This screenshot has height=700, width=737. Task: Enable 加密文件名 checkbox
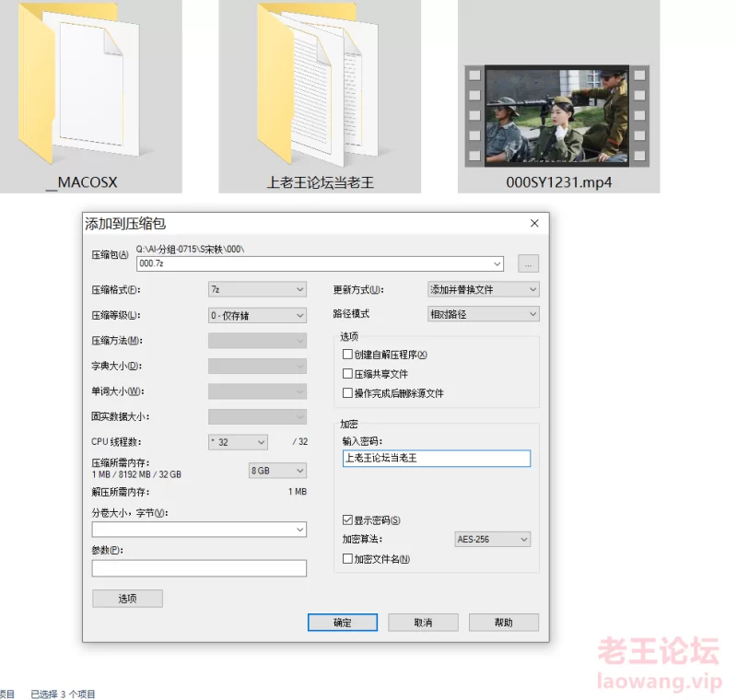tap(347, 558)
